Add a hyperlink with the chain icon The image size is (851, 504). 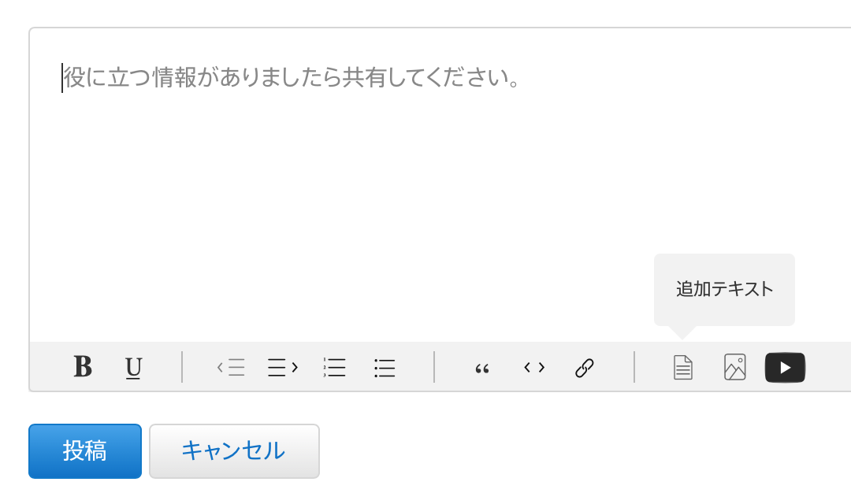pos(585,367)
